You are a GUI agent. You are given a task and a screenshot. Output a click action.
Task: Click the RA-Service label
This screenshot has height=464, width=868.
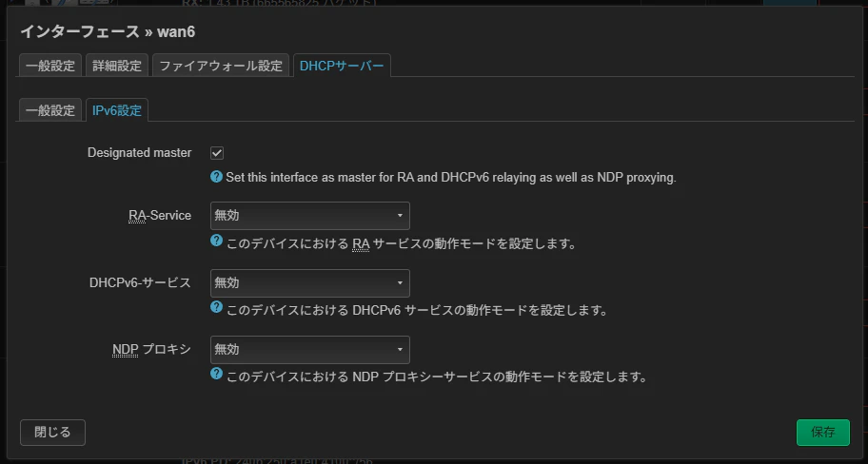pos(160,215)
